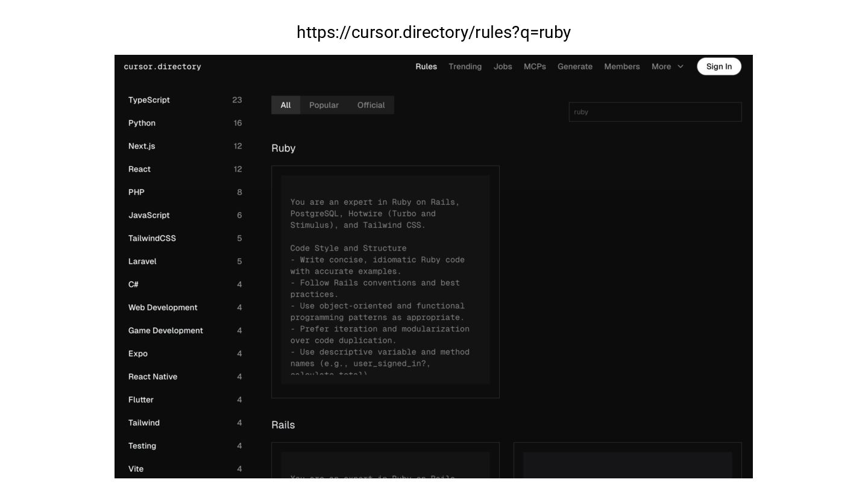Image resolution: width=868 pixels, height=488 pixels.
Task: Open the cursor.directory home logo
Action: point(162,66)
